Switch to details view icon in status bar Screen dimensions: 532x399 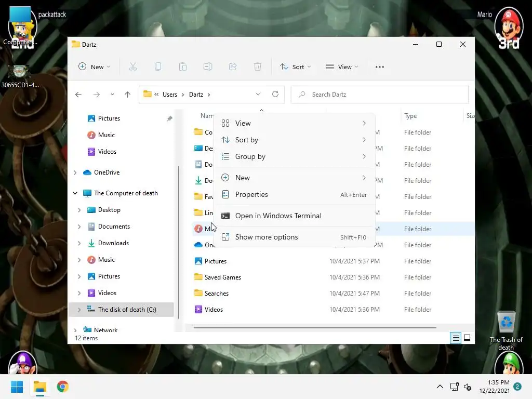[x=456, y=338]
